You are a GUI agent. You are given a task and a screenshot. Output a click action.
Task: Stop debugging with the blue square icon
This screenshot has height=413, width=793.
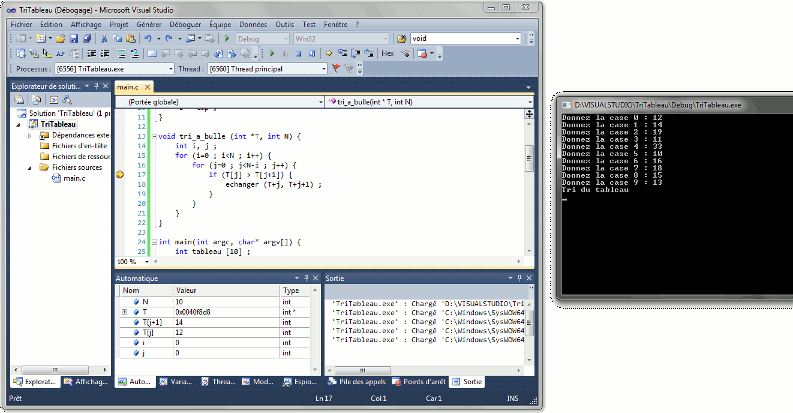(x=298, y=54)
